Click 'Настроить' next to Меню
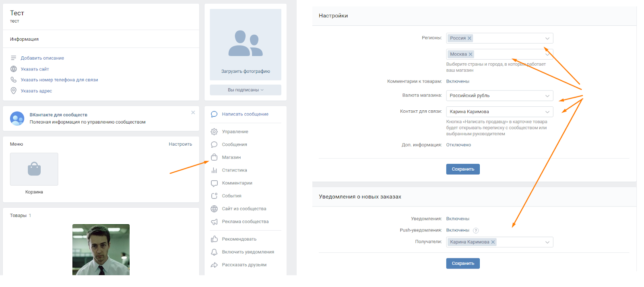Screen dimensions: 644x287 click(x=180, y=144)
